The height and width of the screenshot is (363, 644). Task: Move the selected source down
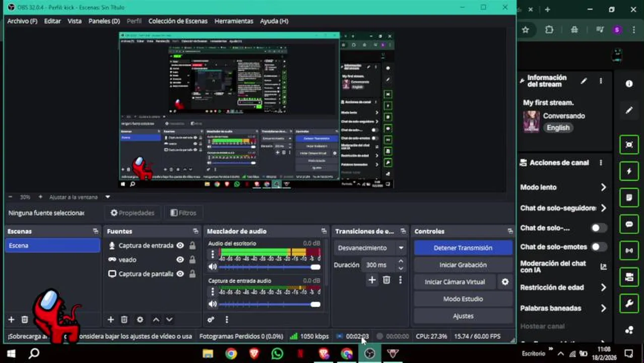(x=169, y=320)
